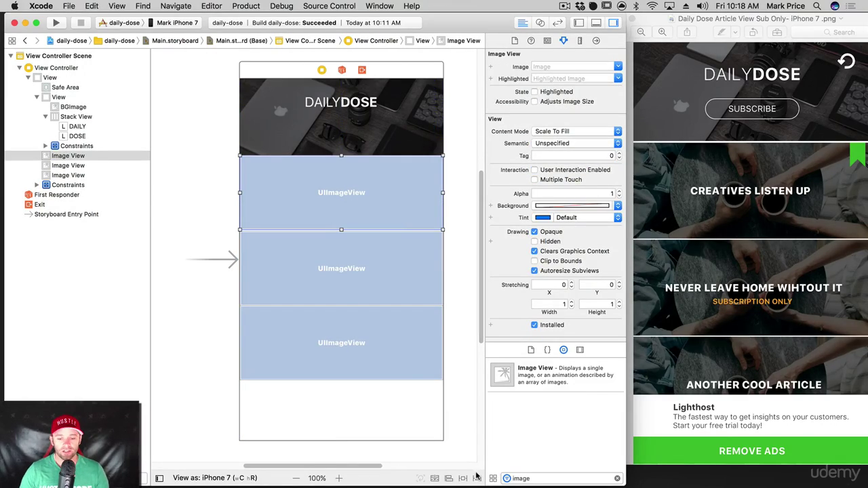Open the Debug menu
This screenshot has height=488, width=868.
point(281,6)
